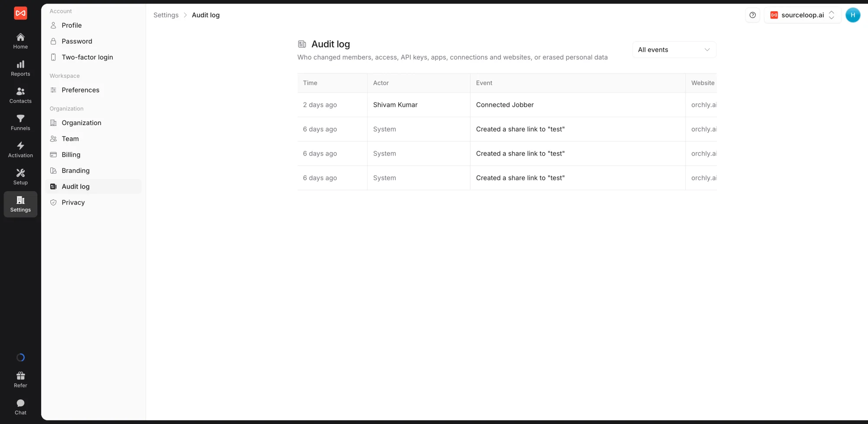Click the Settings breadcrumb link
This screenshot has height=424, width=868.
pos(166,15)
